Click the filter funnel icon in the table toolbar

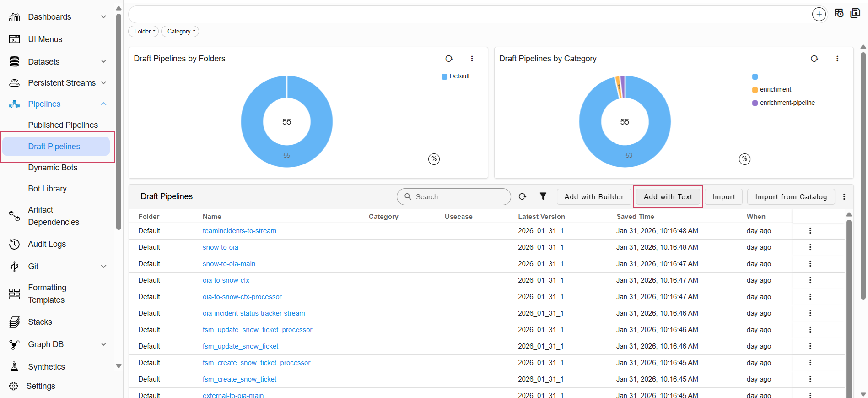click(x=543, y=196)
